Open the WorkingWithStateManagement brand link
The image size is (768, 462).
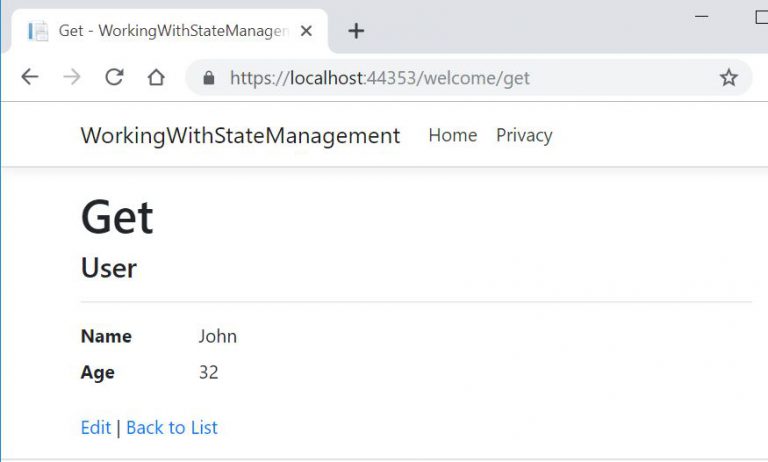pos(240,135)
